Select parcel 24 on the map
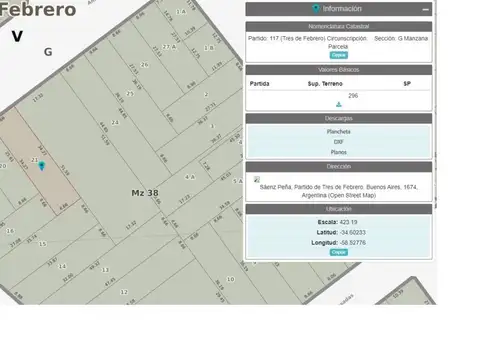This screenshot has width=480, height=360. click(x=115, y=123)
